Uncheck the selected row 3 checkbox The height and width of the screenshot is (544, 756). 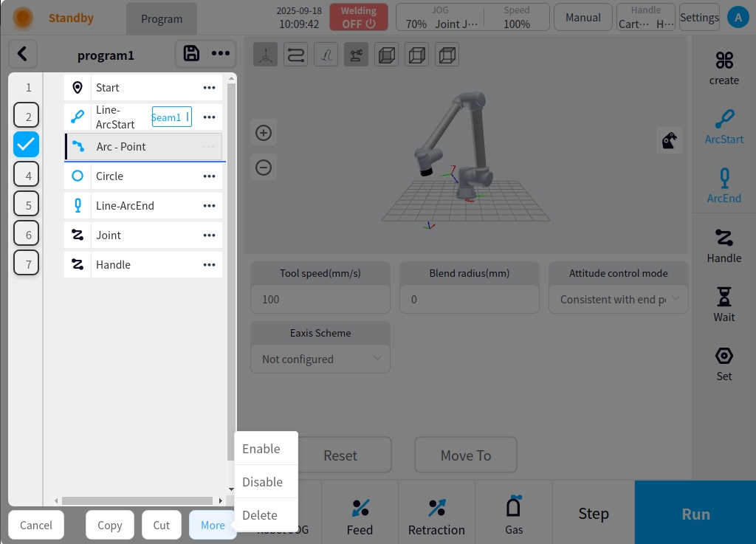[27, 145]
